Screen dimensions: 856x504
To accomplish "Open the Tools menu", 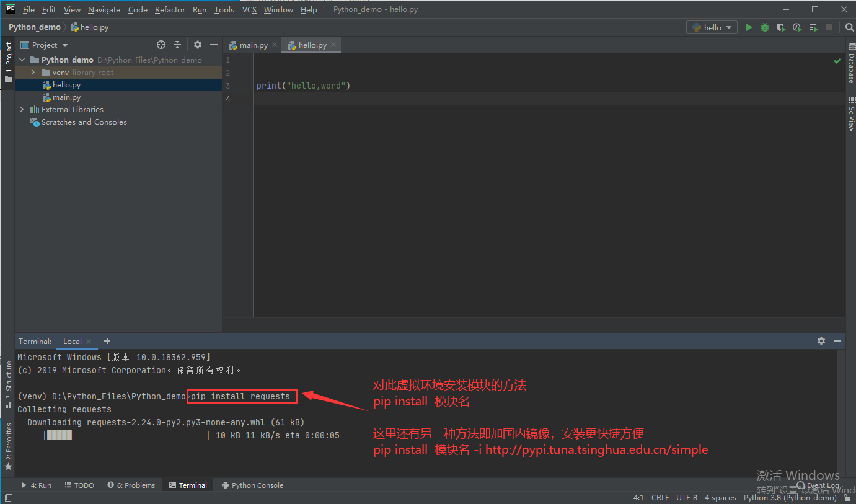I will pyautogui.click(x=224, y=9).
